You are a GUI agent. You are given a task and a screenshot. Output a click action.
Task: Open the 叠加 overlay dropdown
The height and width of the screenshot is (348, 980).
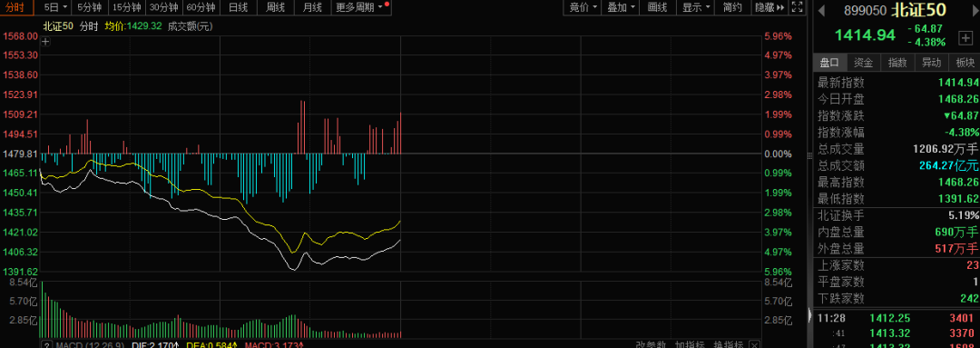pyautogui.click(x=622, y=7)
